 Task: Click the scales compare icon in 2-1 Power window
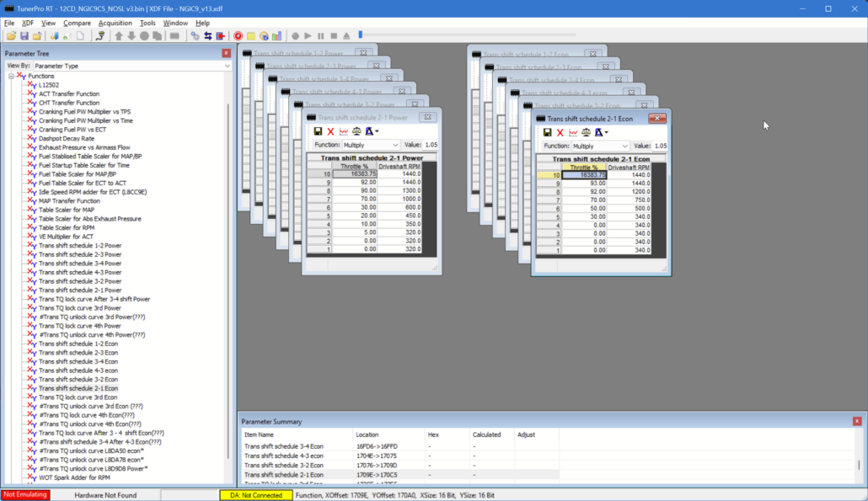(x=356, y=131)
